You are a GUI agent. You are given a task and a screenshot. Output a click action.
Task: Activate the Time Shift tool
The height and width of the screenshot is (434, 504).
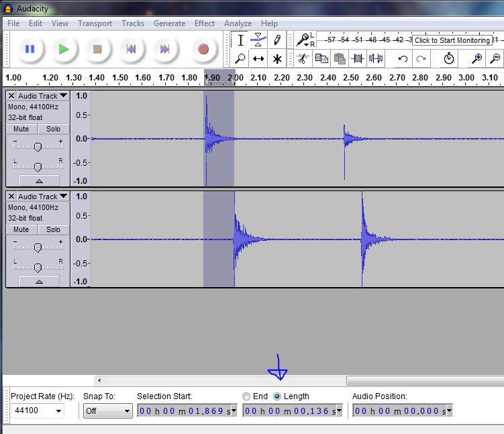point(258,59)
